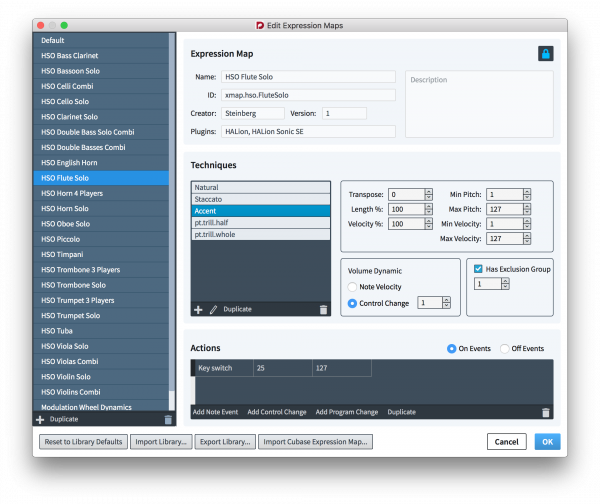Click the Cancel button
The image size is (600, 504).
pyautogui.click(x=507, y=442)
